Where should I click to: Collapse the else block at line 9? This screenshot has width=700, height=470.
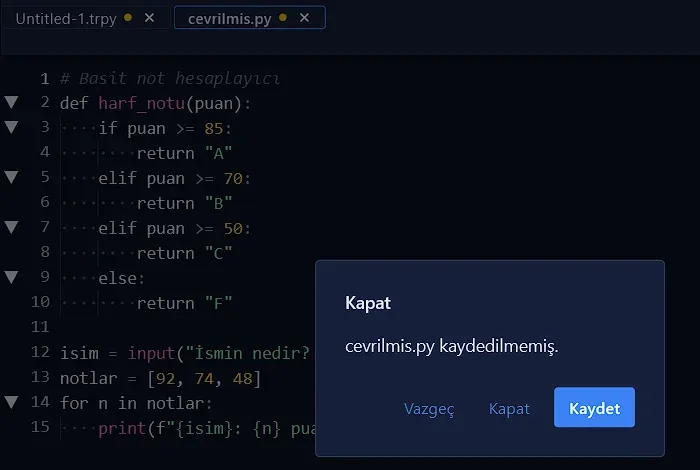(11, 277)
